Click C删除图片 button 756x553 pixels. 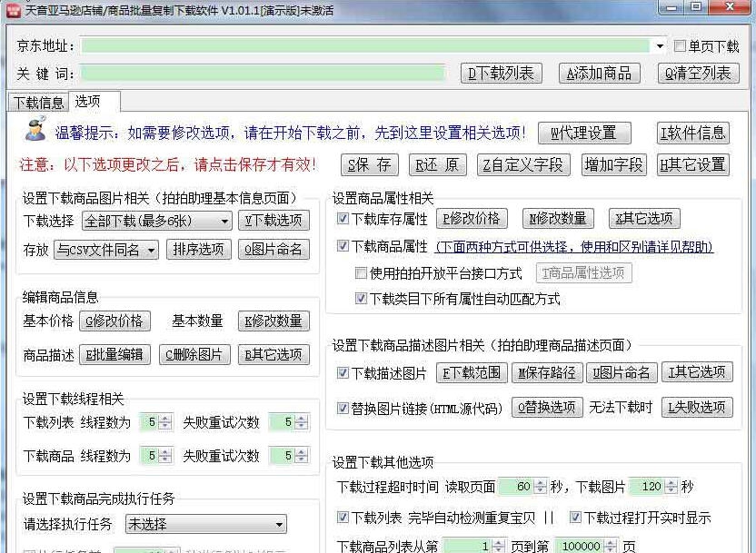[x=194, y=354]
